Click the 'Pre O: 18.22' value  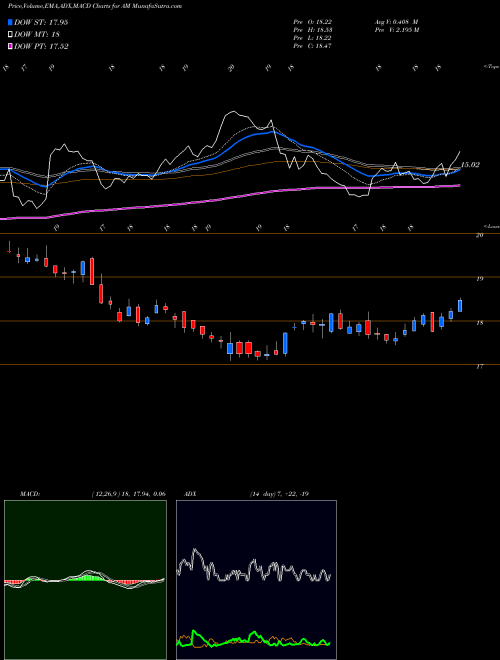click(x=313, y=22)
